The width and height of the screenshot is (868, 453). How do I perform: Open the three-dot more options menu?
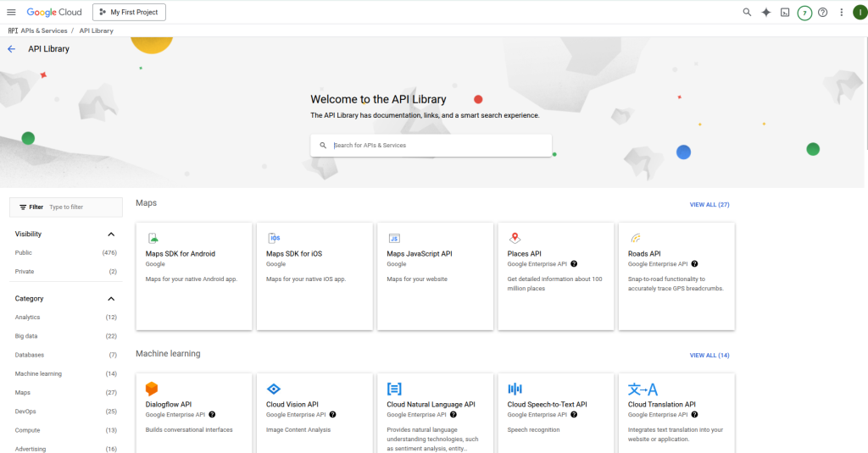click(x=841, y=13)
